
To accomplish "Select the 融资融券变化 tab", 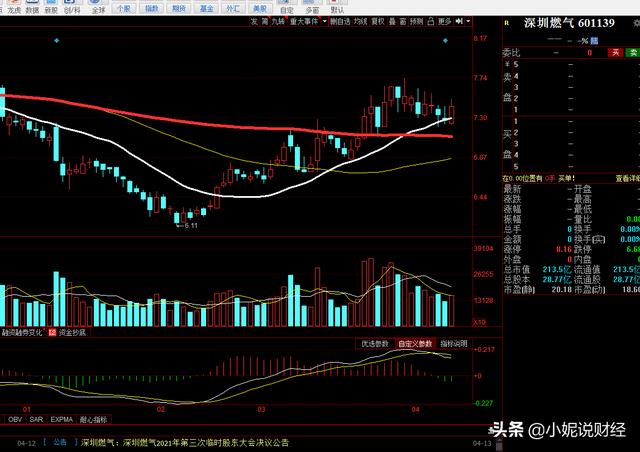I will pyautogui.click(x=22, y=332).
